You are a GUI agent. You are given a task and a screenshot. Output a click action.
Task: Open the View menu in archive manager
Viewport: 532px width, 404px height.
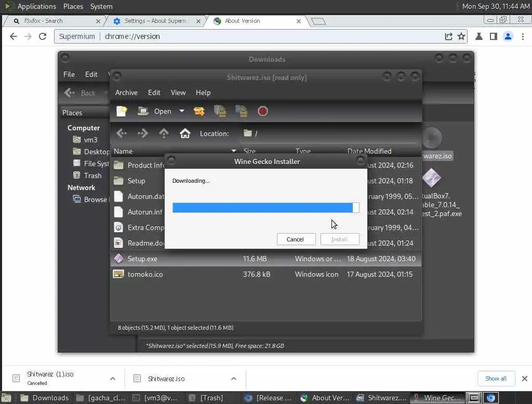click(x=178, y=92)
